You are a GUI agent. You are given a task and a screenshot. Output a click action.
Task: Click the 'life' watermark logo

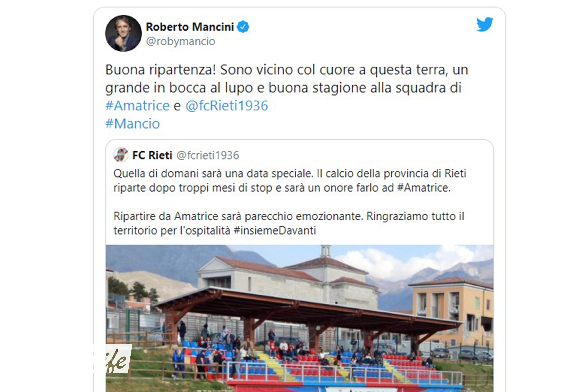coord(112,358)
